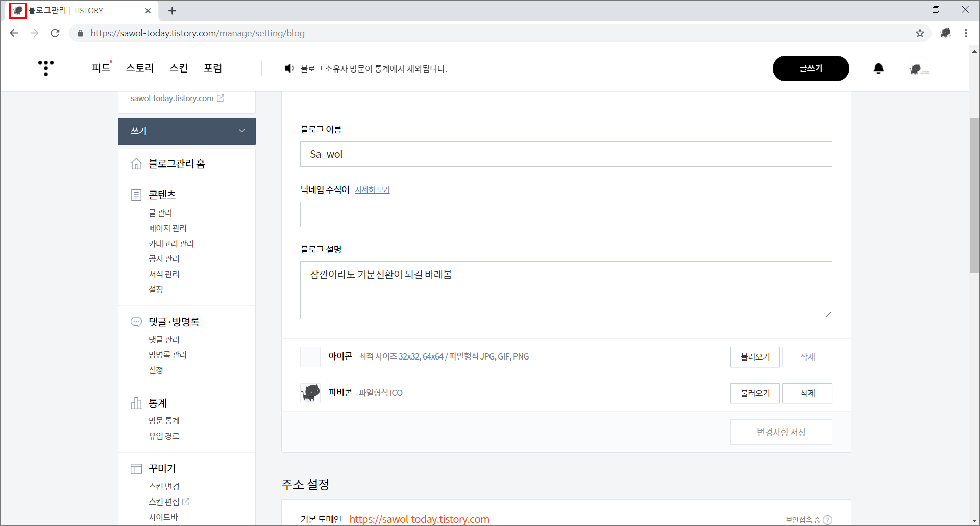Open 유입 경로
Viewport: 980px width, 526px height.
pyautogui.click(x=164, y=436)
